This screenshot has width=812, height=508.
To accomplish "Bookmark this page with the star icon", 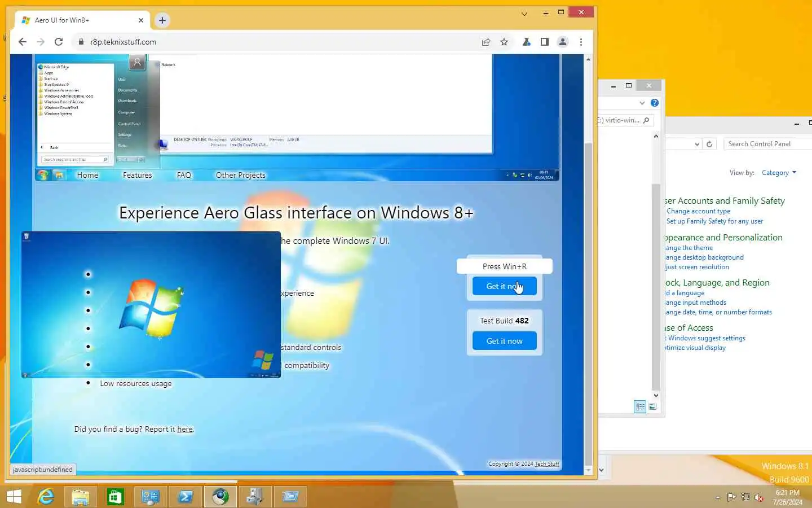I will point(504,42).
